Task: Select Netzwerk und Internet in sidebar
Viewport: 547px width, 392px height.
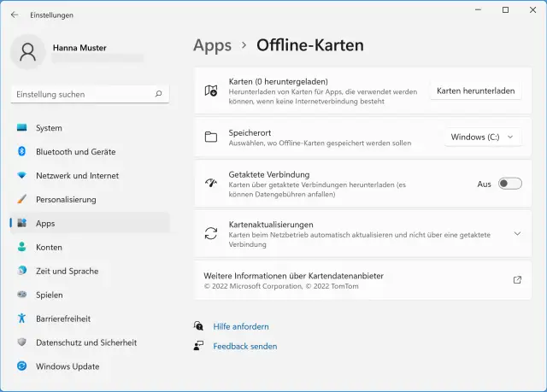Action: pos(77,175)
